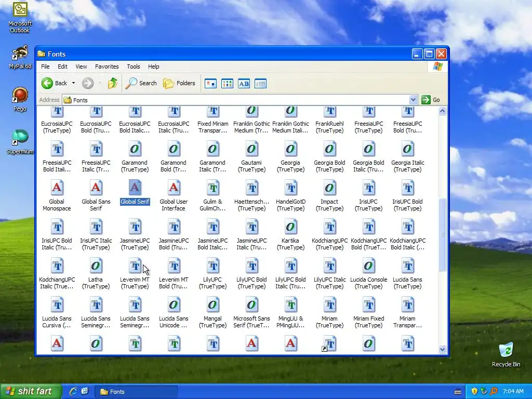Select the LilyUPC (TrueType) font

(212, 273)
